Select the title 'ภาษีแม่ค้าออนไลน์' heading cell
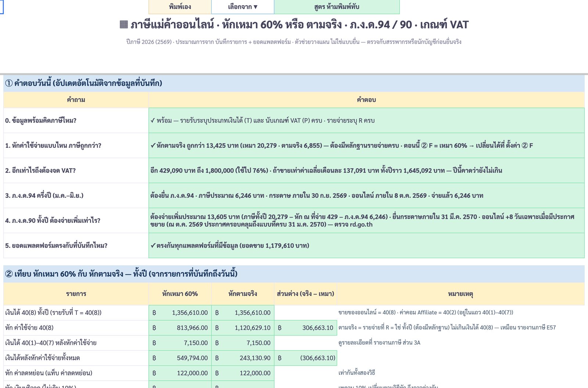Screen dimensions: 588x388 point(294,25)
